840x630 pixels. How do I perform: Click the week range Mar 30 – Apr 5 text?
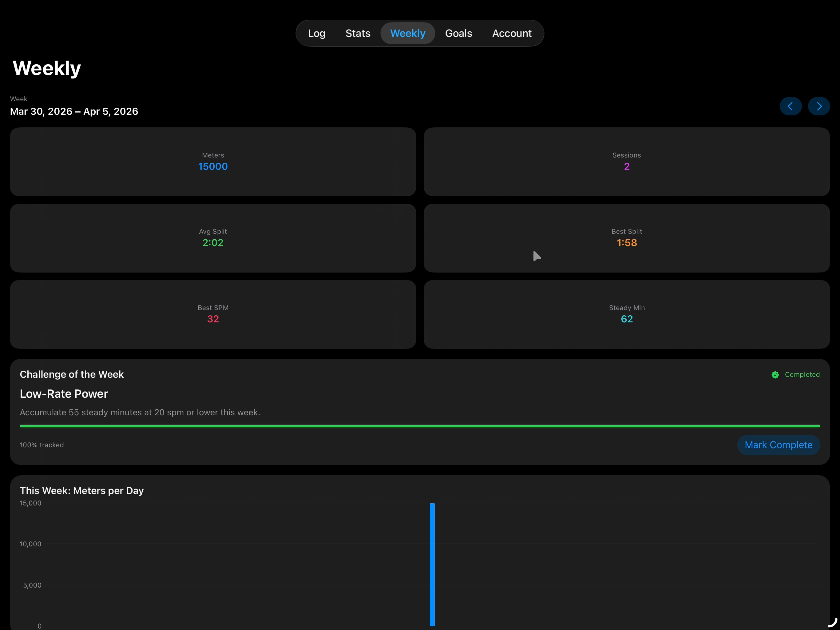point(74,111)
